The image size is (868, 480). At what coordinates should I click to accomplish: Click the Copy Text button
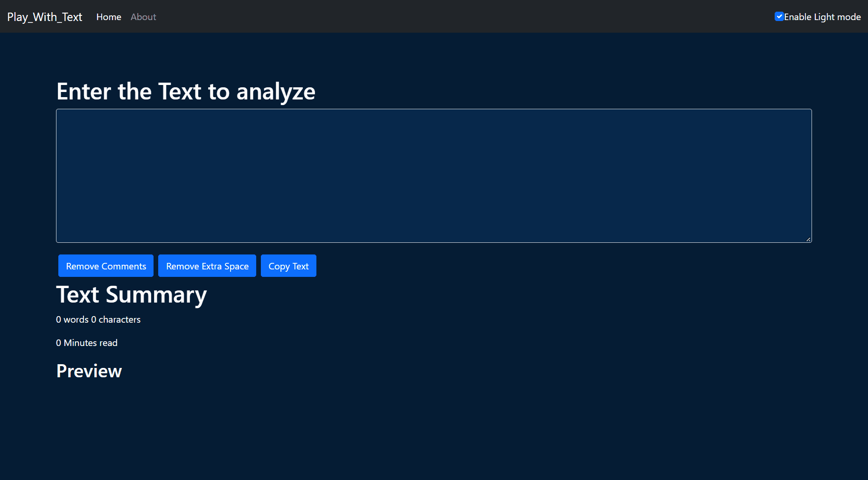pos(288,266)
